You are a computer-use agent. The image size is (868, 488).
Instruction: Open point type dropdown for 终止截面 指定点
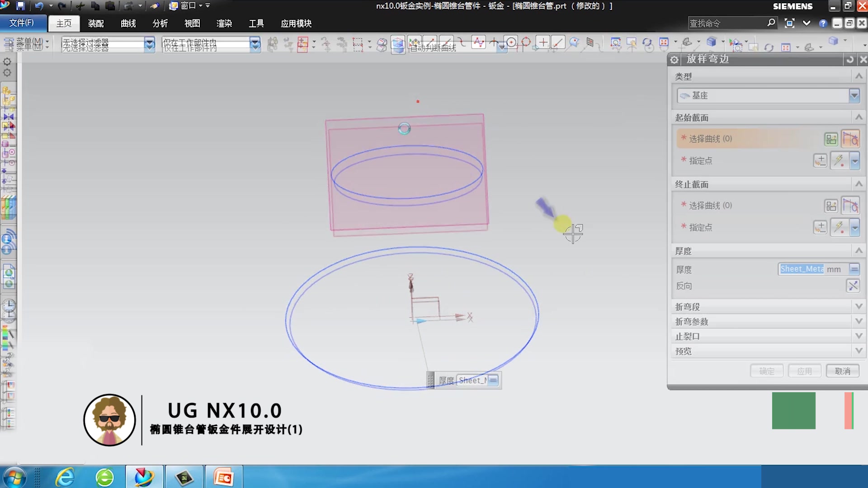pos(854,228)
